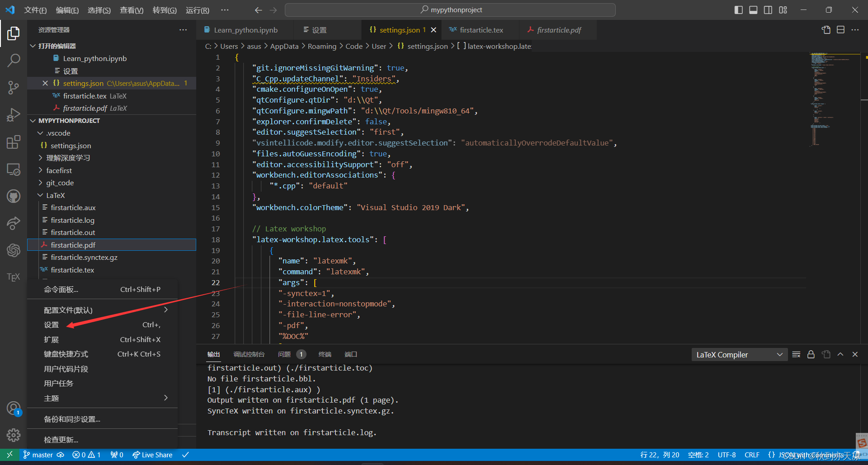Maximize the panel size chevron

tap(840, 354)
